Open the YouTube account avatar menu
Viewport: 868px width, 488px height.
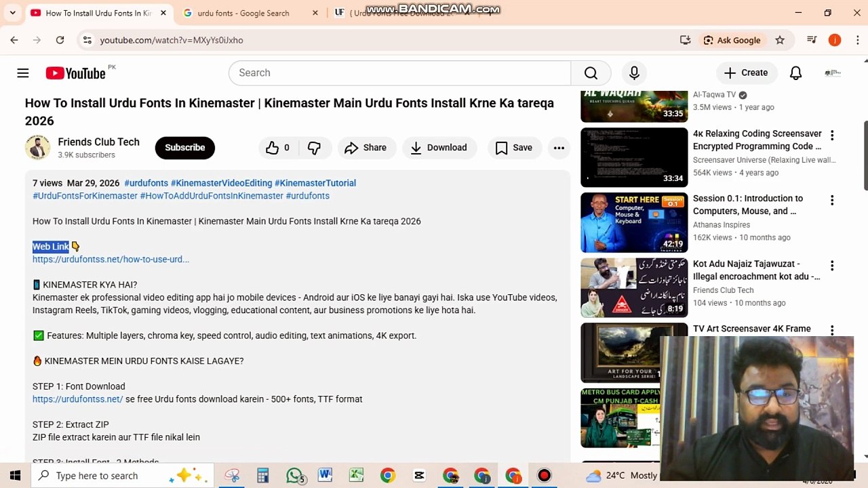tap(833, 73)
